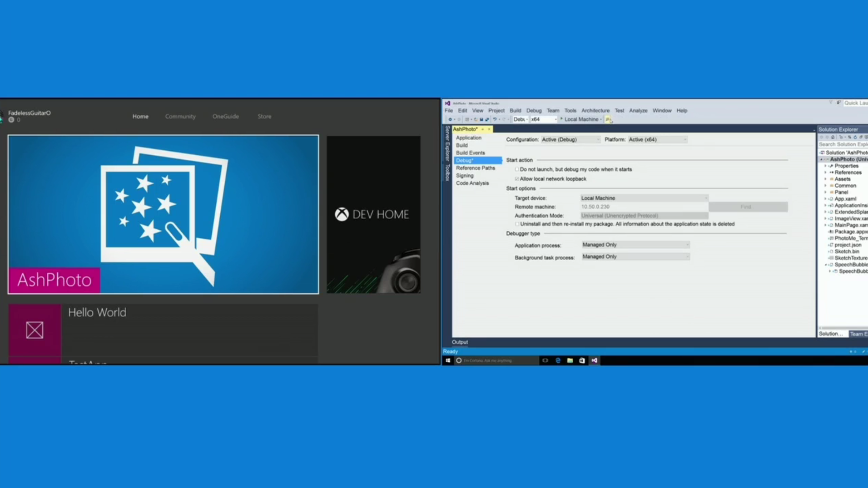Go to Home in Xbox dashboard
Image resolution: width=868 pixels, height=488 pixels.
point(140,116)
